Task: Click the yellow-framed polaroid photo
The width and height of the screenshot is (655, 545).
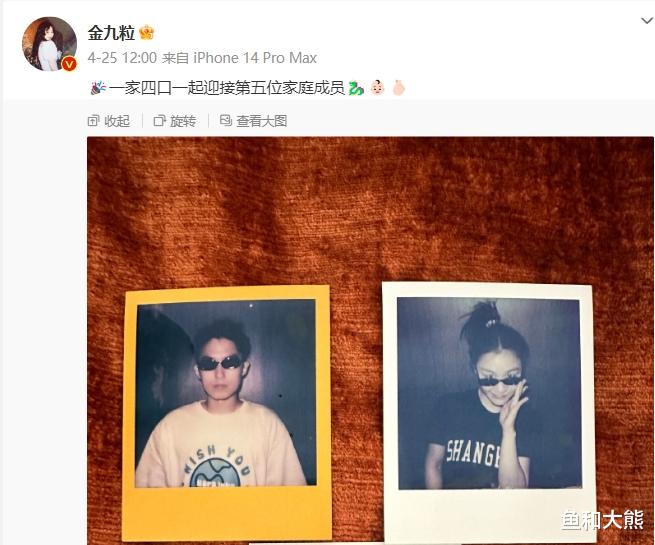Action: click(x=228, y=413)
